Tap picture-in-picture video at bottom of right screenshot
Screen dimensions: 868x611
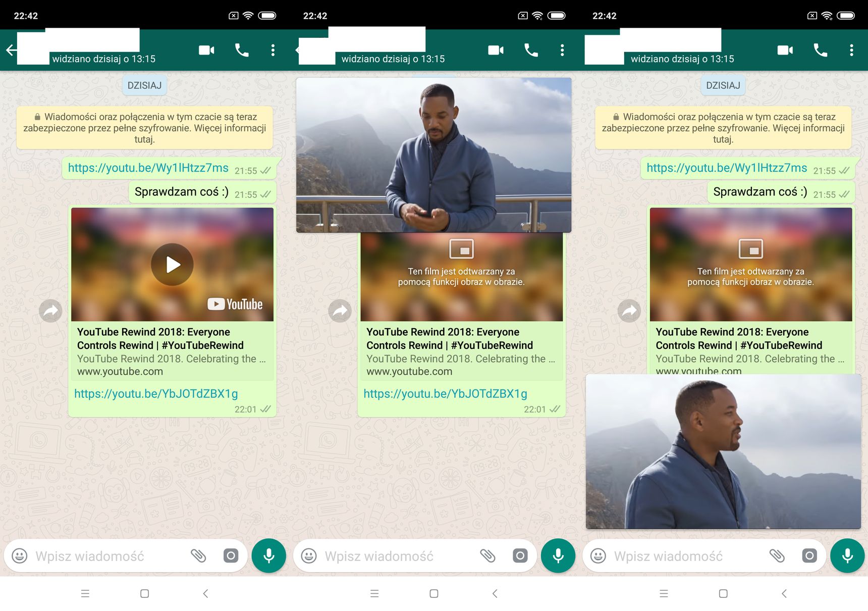[723, 451]
